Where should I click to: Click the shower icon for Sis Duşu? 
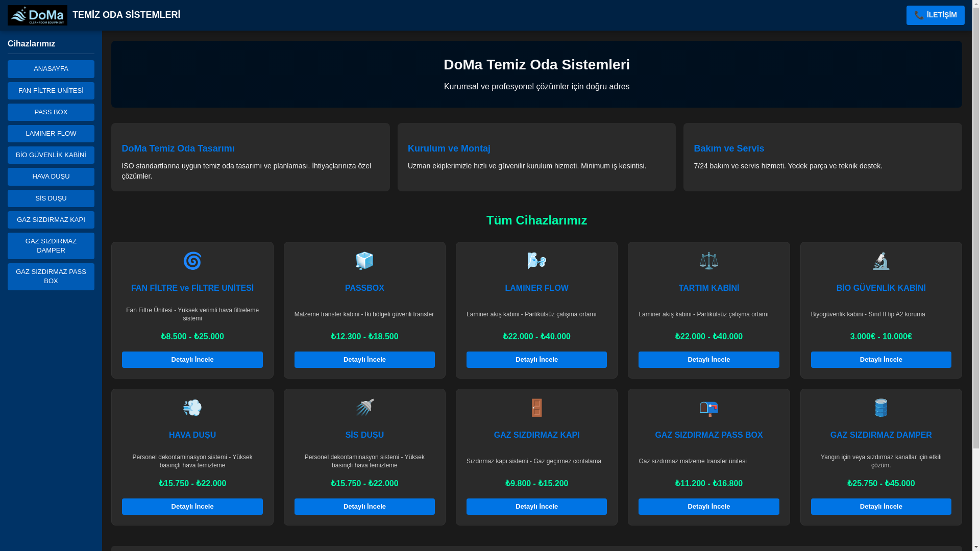tap(364, 408)
